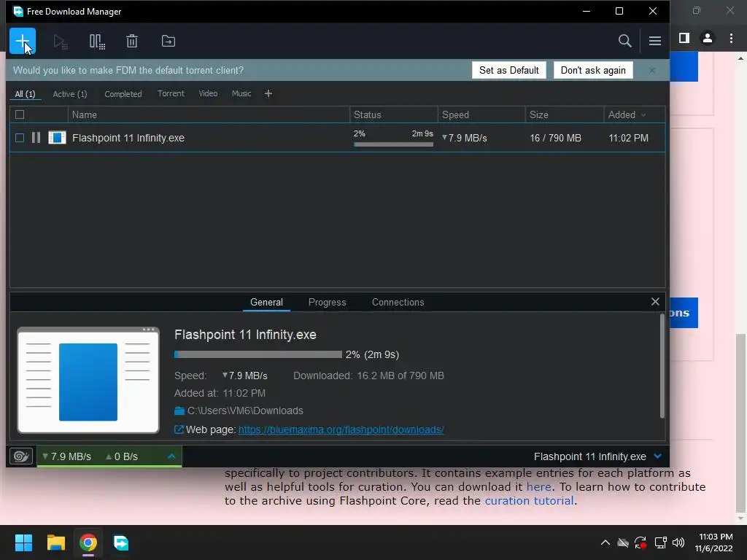Close the download details panel
The height and width of the screenshot is (560, 747).
[655, 301]
